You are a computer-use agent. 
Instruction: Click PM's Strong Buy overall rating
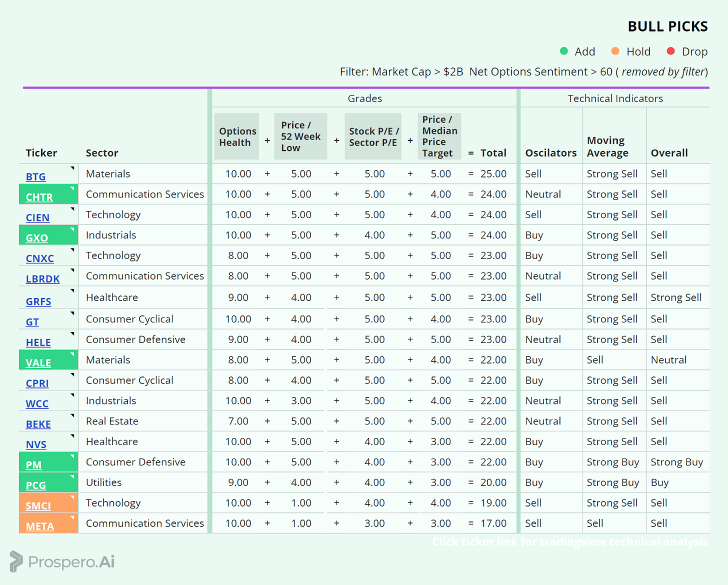pyautogui.click(x=676, y=462)
